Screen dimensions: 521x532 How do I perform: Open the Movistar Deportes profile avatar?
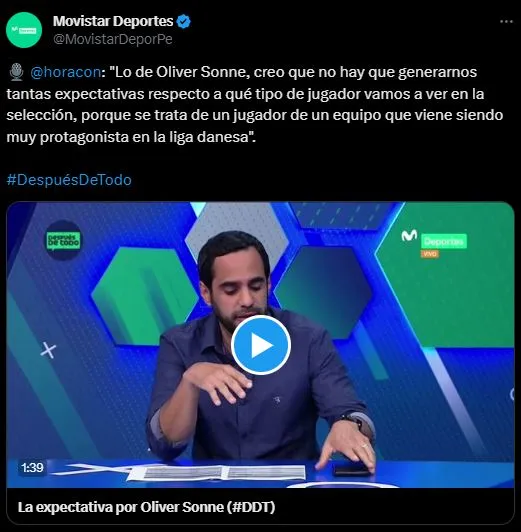[24, 30]
